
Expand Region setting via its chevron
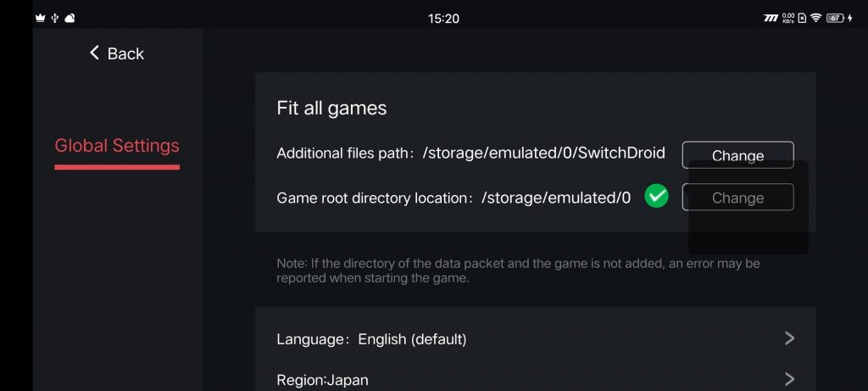tap(790, 379)
